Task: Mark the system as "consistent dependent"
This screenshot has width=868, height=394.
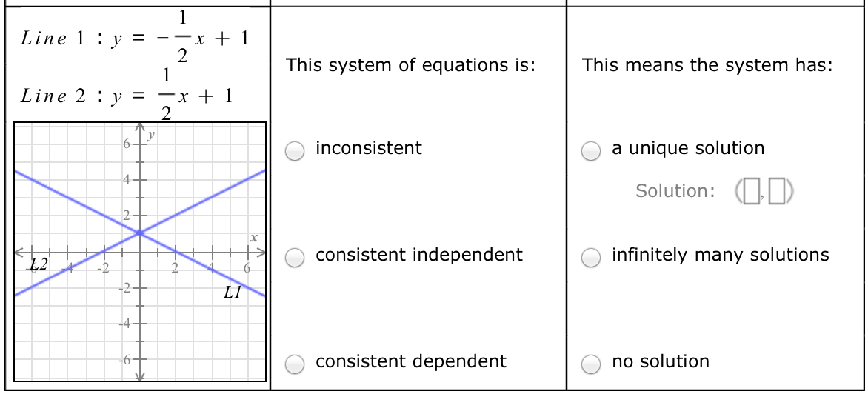Action: (x=296, y=364)
